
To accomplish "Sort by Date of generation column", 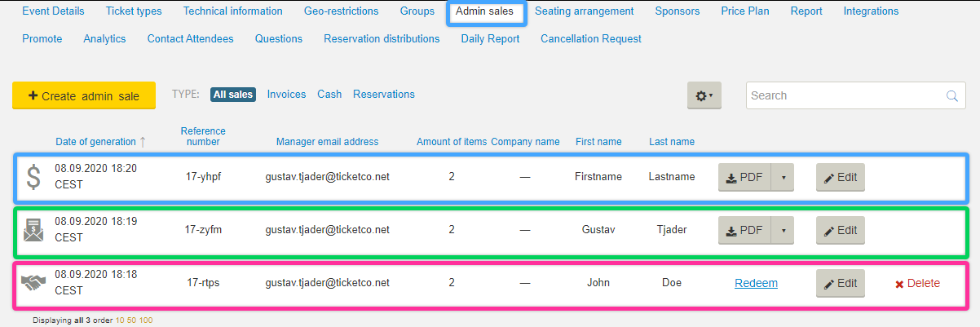I will (95, 142).
